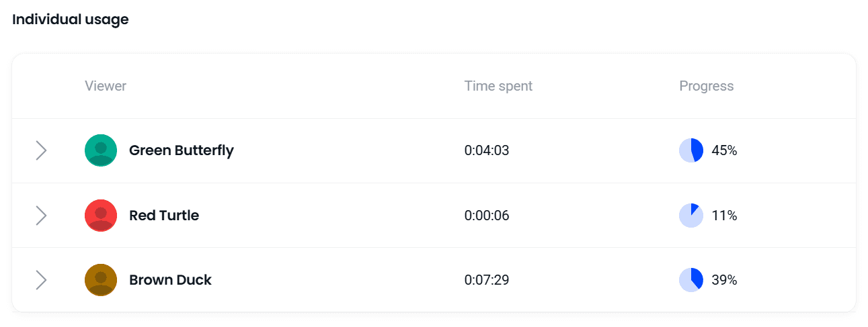The height and width of the screenshot is (327, 868).
Task: Click Red Turtle's progress pie chart
Action: pyautogui.click(x=691, y=216)
